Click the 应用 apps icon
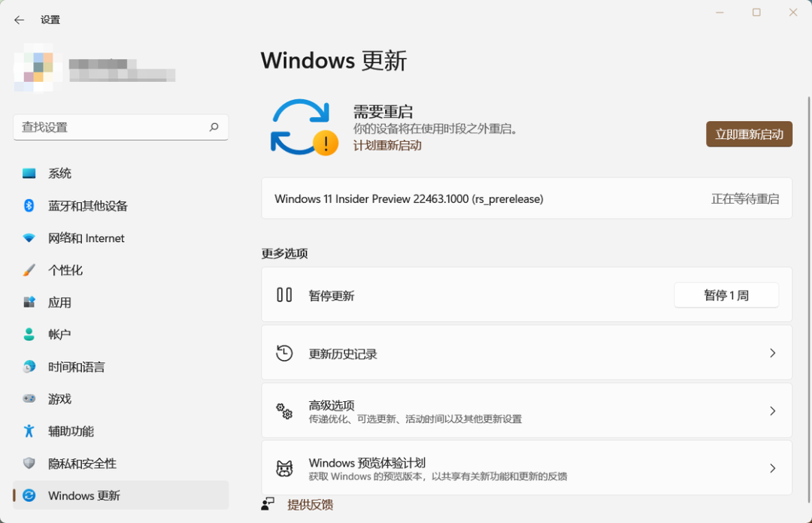Viewport: 812px width, 523px height. 29,302
